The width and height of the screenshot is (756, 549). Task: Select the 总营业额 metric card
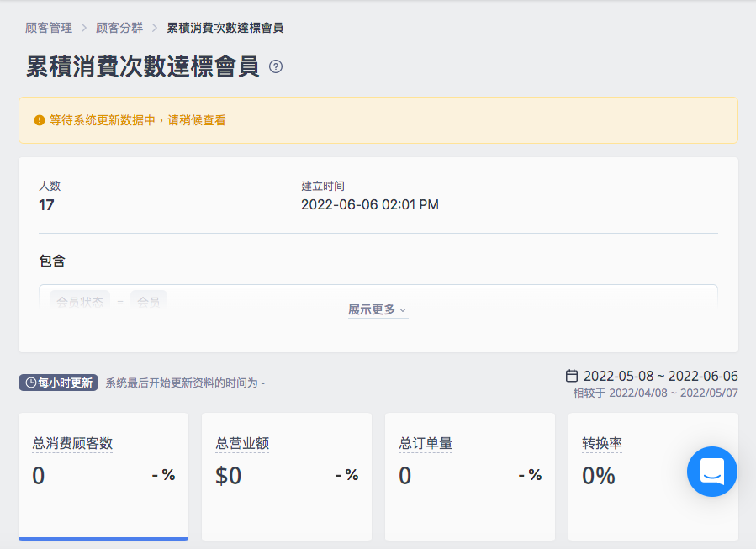click(x=287, y=477)
